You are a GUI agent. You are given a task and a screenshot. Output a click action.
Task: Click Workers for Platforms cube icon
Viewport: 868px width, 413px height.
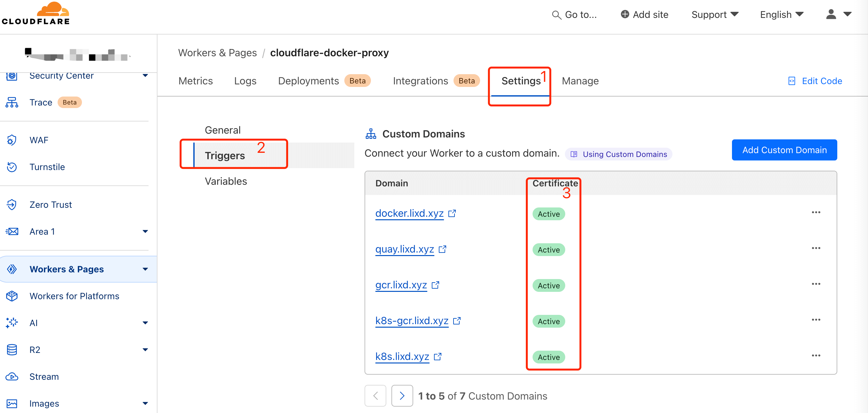click(12, 296)
